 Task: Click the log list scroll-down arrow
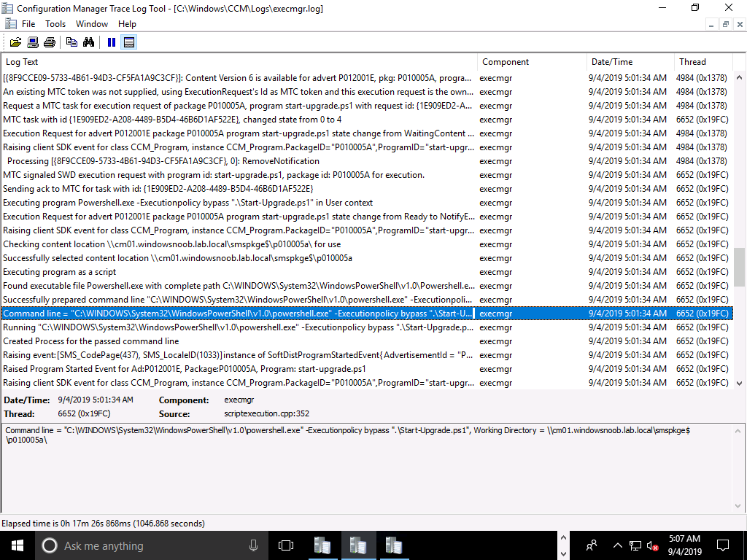coord(740,383)
